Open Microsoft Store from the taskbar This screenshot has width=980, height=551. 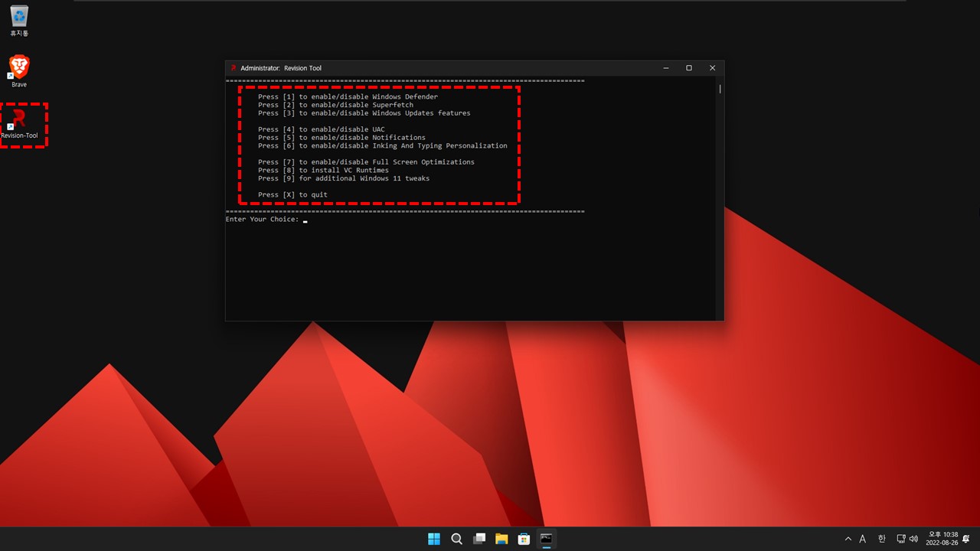click(524, 539)
